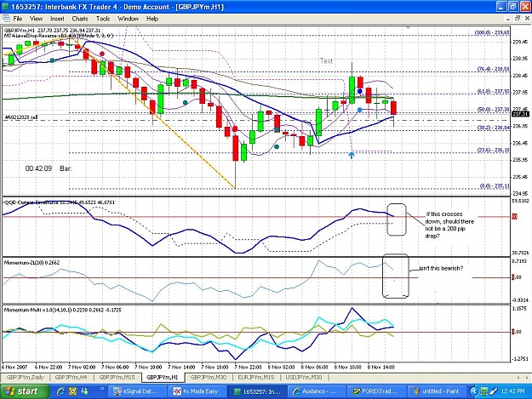
Task: Open the Tools menu
Action: click(103, 19)
